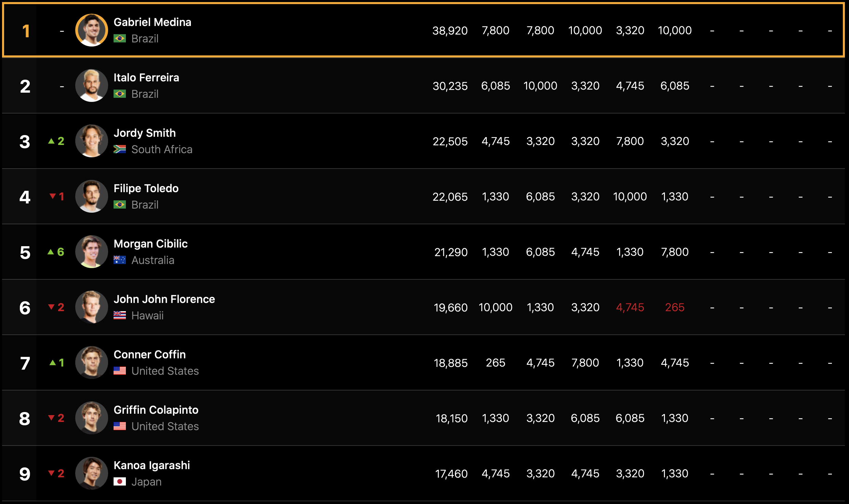
Task: Select the rank 2 row number
Action: pyautogui.click(x=25, y=86)
